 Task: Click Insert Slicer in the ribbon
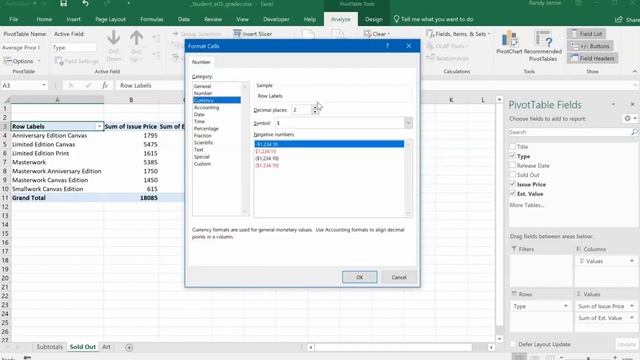click(x=253, y=34)
